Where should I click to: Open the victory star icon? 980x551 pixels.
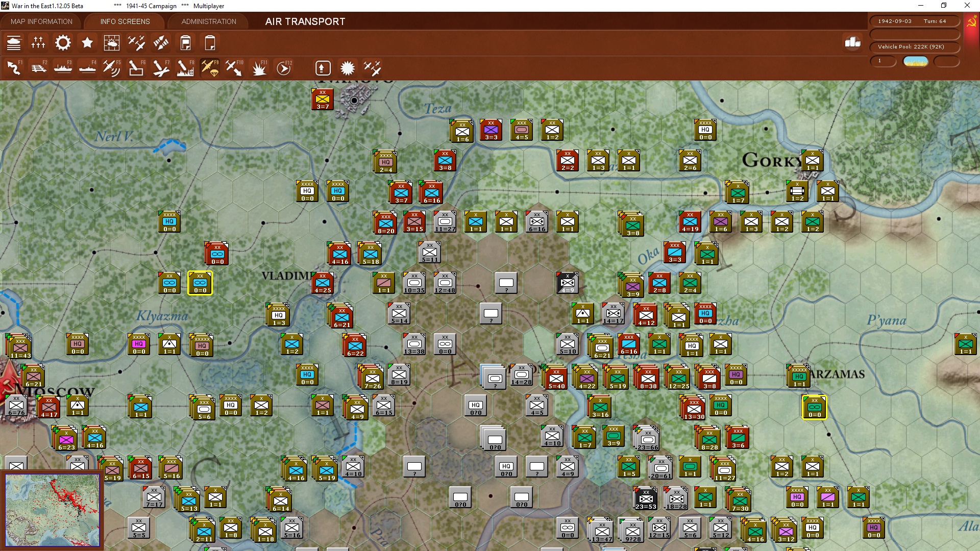click(x=87, y=43)
